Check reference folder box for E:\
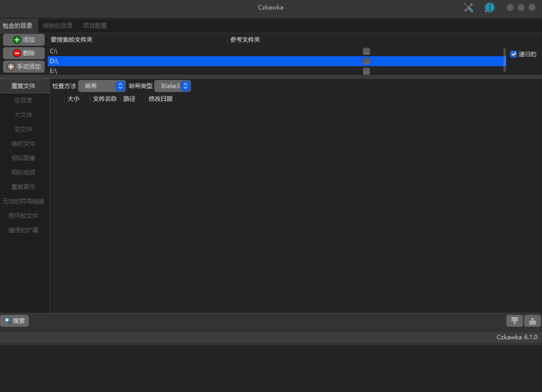 366,71
